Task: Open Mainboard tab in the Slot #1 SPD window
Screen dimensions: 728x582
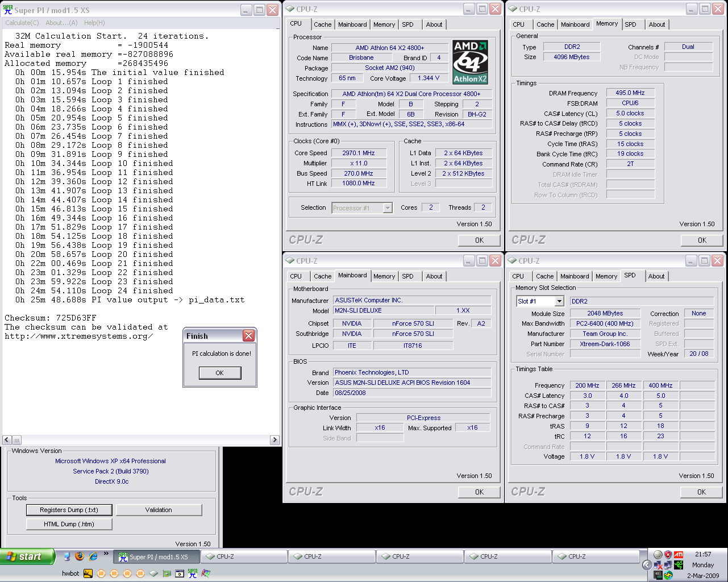Action: [x=575, y=276]
